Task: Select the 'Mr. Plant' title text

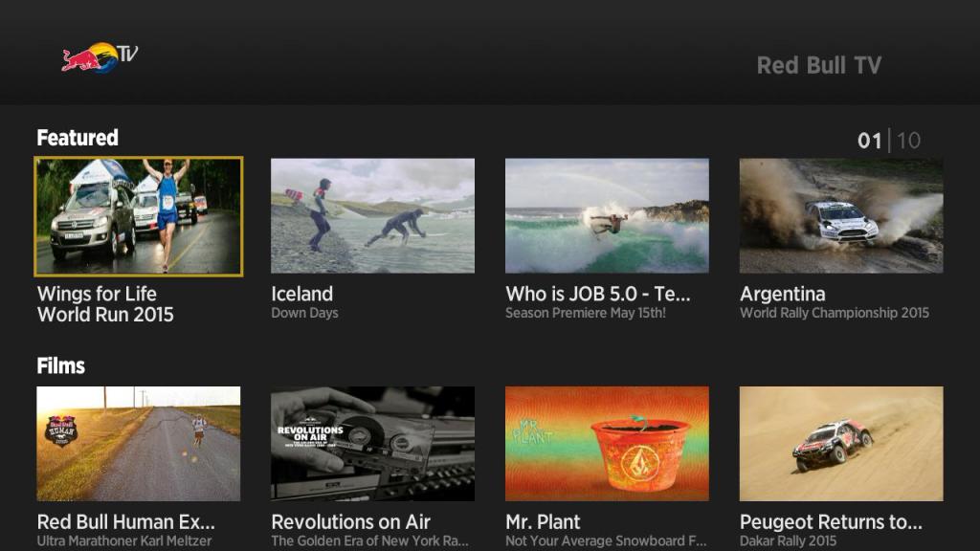Action: click(x=543, y=521)
